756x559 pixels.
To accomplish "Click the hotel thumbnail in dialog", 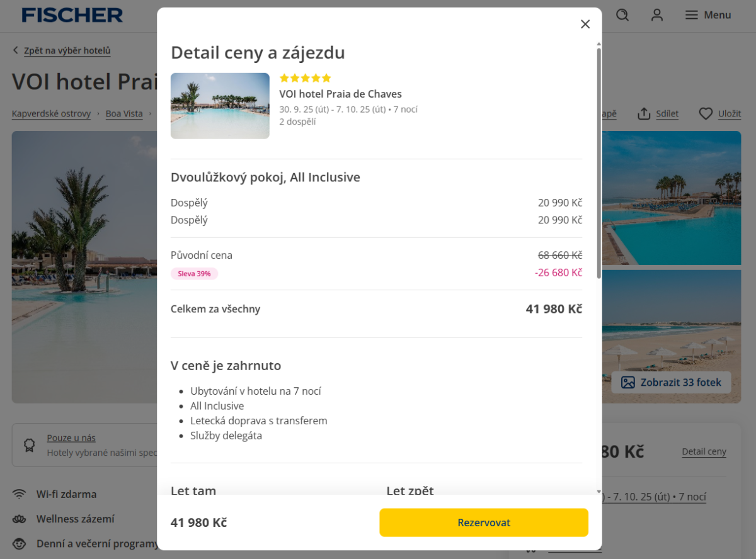I will pyautogui.click(x=220, y=106).
